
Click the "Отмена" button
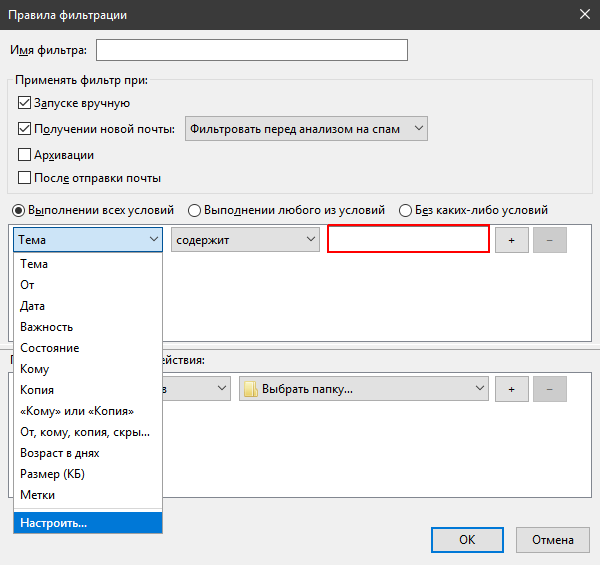tap(553, 540)
